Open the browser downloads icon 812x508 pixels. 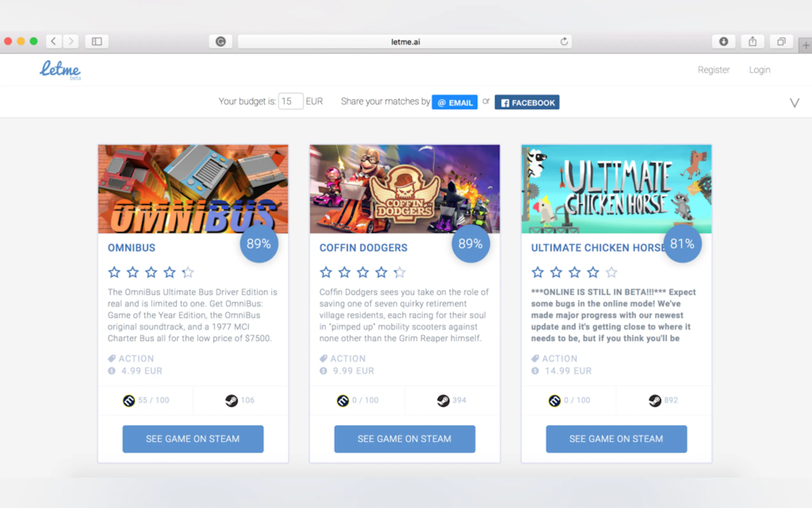(723, 41)
